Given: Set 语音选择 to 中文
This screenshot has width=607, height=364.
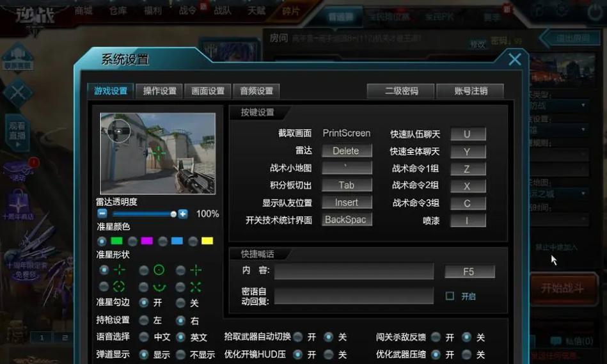Looking at the screenshot, I should point(144,337).
